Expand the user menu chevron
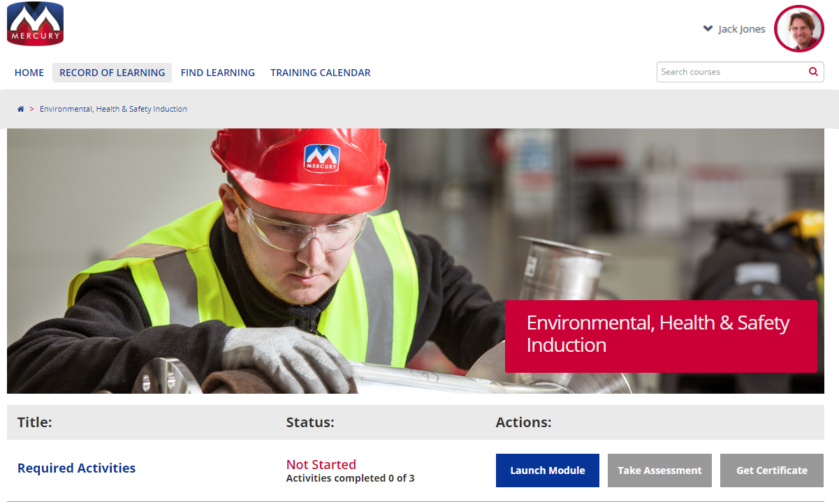 coord(708,29)
